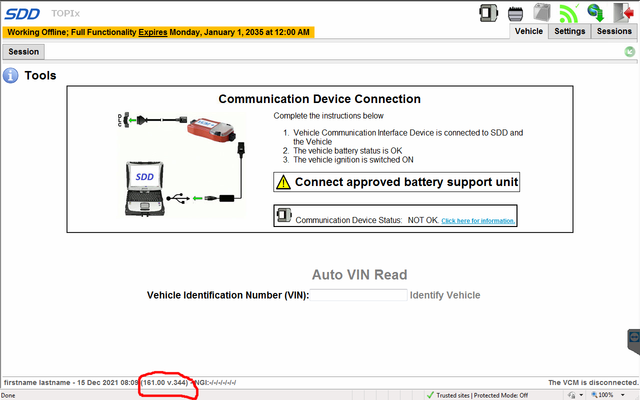Screen dimensions: 640x400
Task: Click 'Trusted sites | Protected Mode: Off' text
Action: coord(482,395)
